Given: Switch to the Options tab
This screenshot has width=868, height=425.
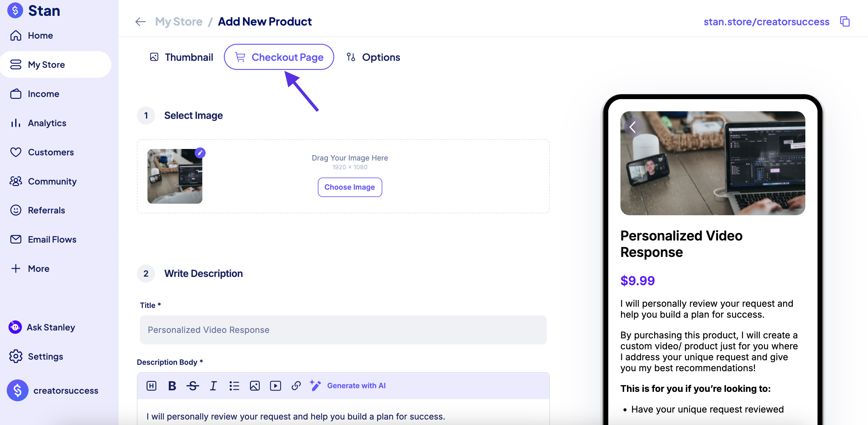Looking at the screenshot, I should tap(374, 57).
